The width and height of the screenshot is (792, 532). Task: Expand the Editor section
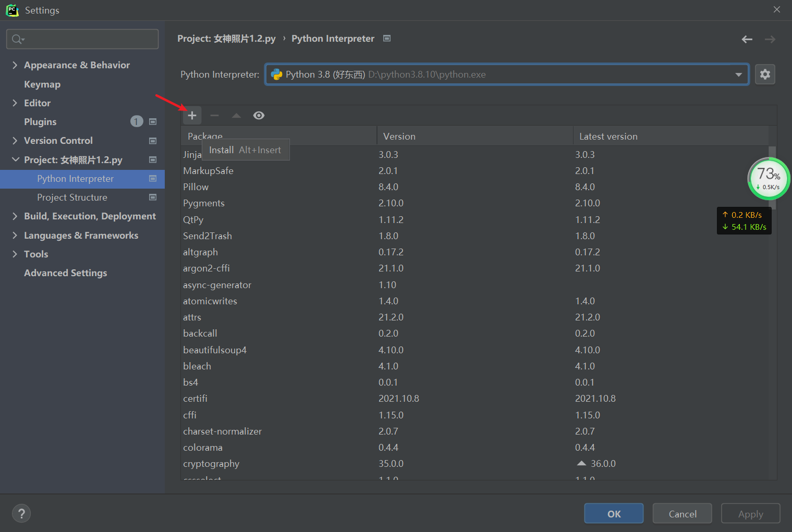coord(15,103)
